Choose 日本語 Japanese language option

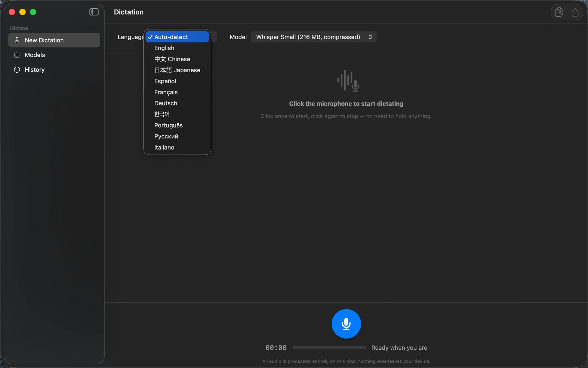(177, 70)
